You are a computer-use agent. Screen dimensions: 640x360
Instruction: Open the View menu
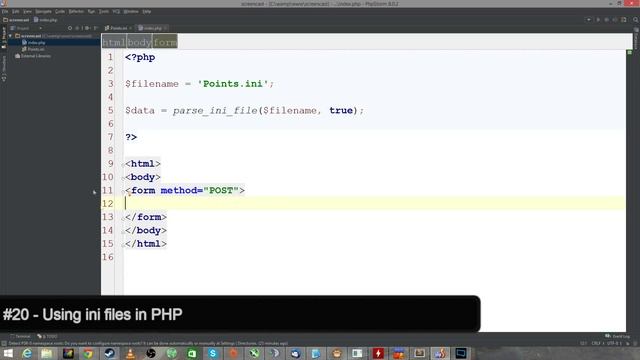click(27, 11)
